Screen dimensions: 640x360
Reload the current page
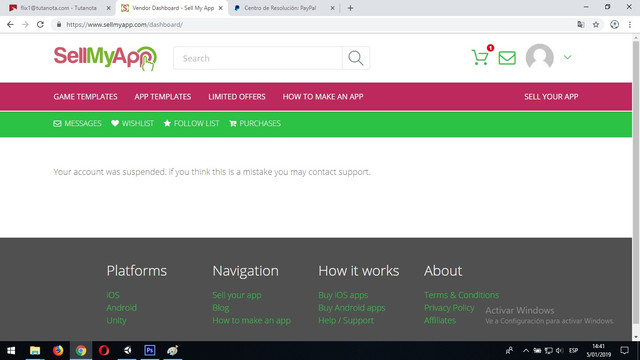pyautogui.click(x=40, y=24)
